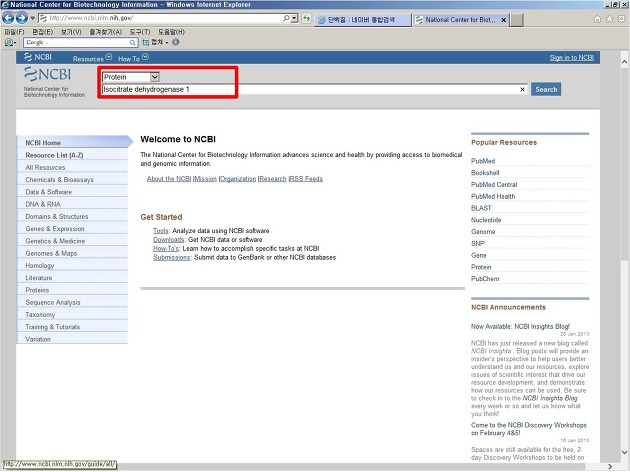Click the refresh icon beside address bar
This screenshot has height=472, width=630.
point(307,18)
